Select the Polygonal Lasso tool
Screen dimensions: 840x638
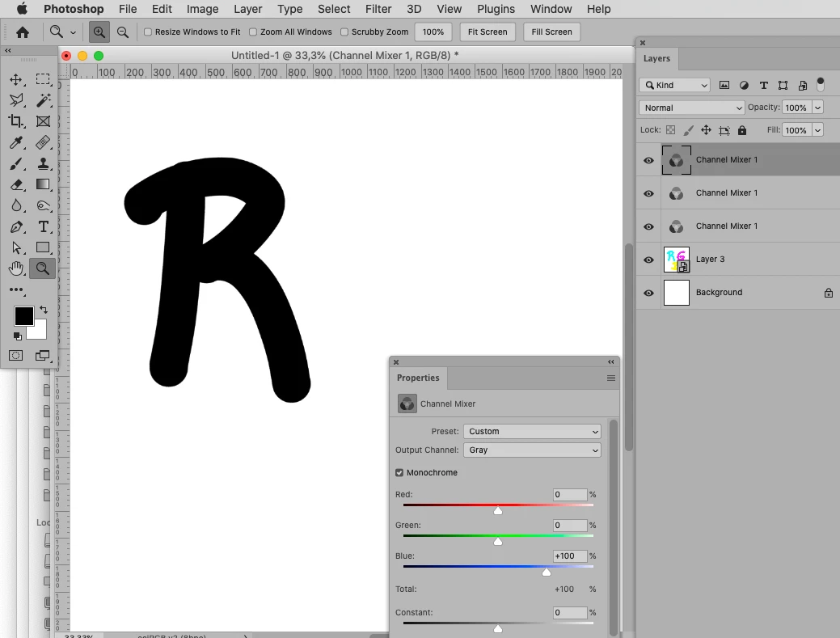[x=16, y=100]
